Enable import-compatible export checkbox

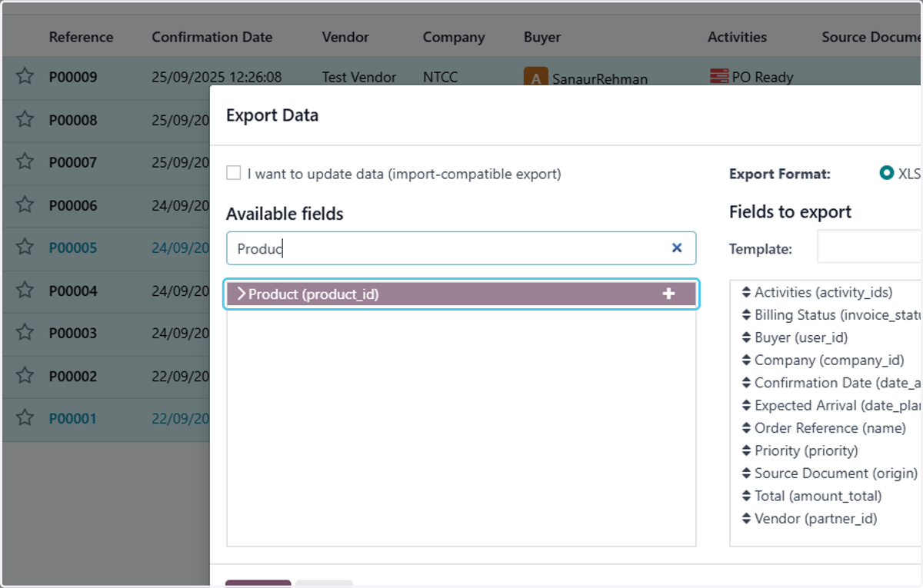pyautogui.click(x=233, y=173)
